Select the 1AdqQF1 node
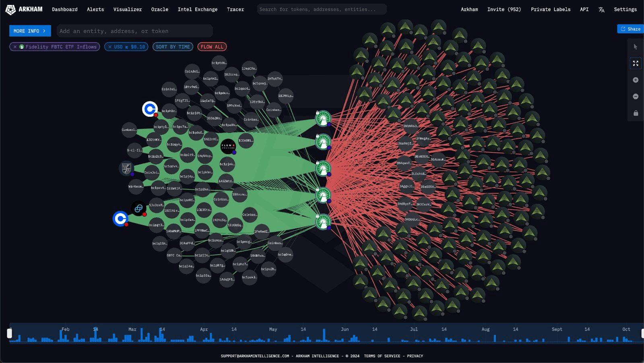The width and height of the screenshot is (644, 363). (227, 279)
